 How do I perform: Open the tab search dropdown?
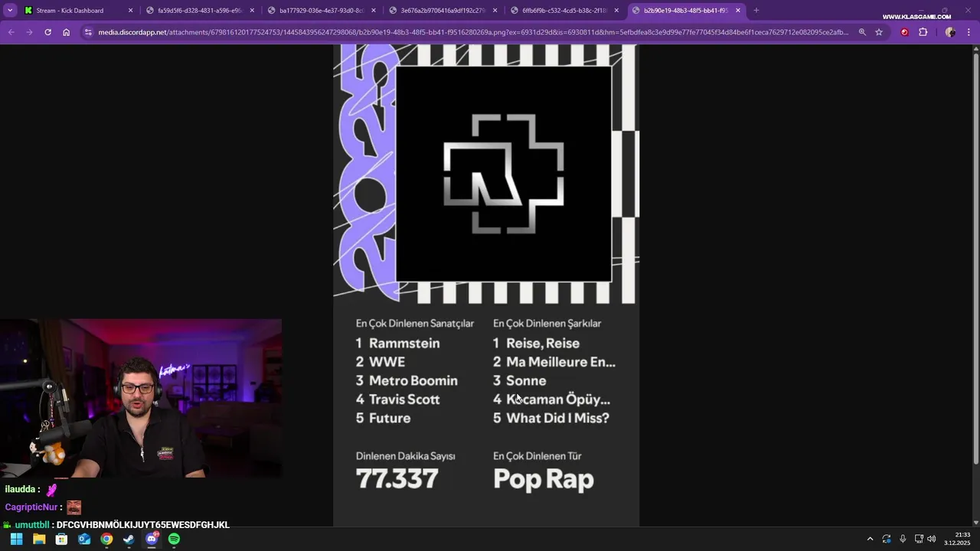pos(10,11)
